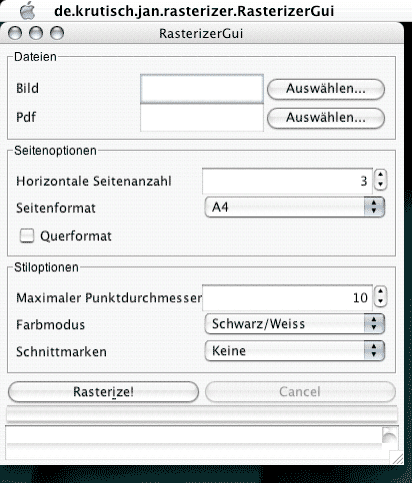Viewport: 412px width, 483px height.
Task: Decrease Horizontale Seitenanzahl with down arrow
Action: coord(380,185)
